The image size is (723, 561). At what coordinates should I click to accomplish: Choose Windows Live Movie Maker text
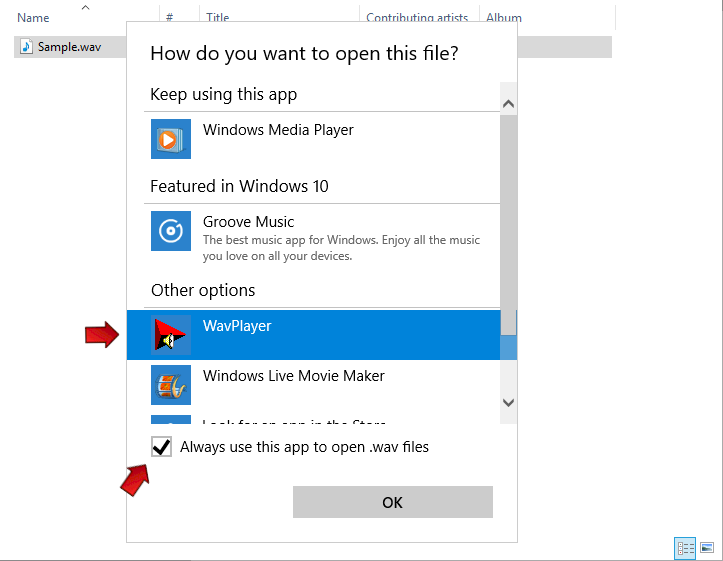click(x=294, y=376)
